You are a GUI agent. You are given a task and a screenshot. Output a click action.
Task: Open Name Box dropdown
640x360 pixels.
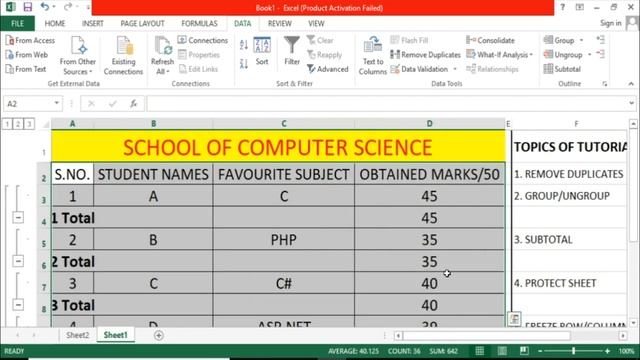[x=57, y=104]
